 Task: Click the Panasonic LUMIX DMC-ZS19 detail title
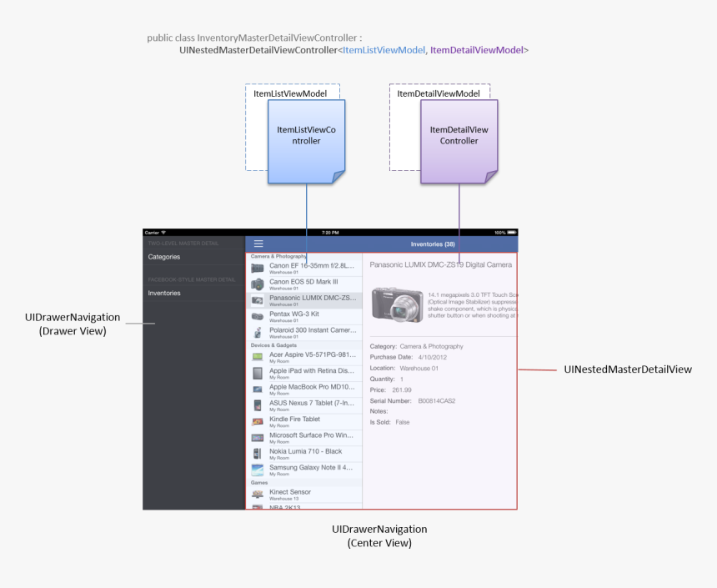coord(441,264)
